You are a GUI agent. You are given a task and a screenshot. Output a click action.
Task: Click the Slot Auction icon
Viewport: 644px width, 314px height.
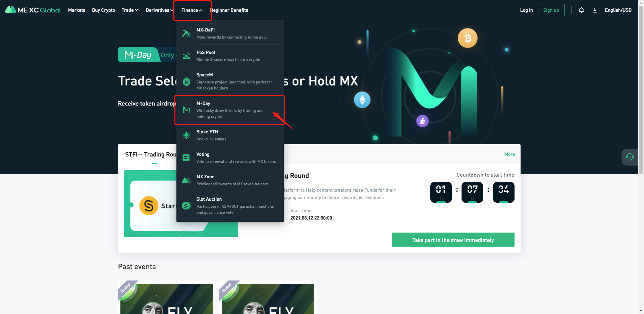click(186, 206)
